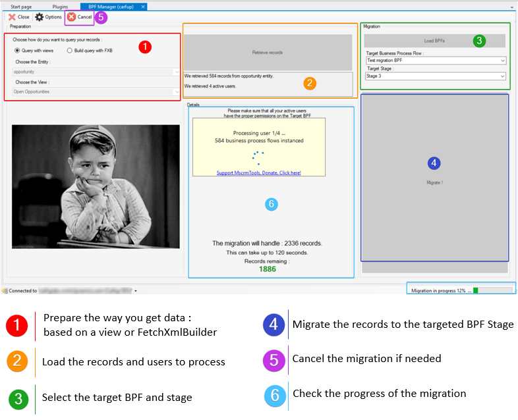
Task: Click the Retrieve records button
Action: (x=268, y=53)
